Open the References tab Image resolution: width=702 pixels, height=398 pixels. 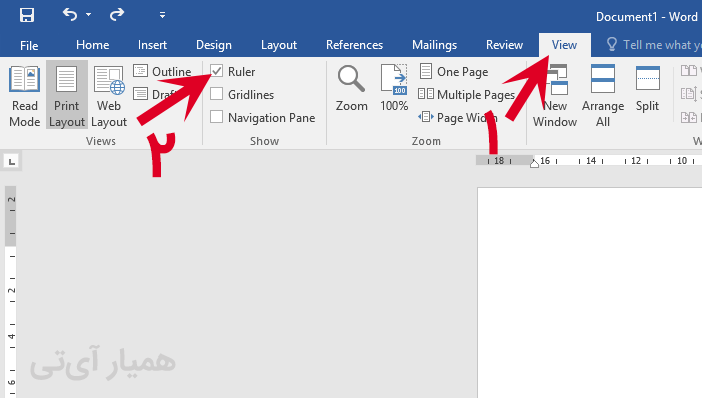354,45
